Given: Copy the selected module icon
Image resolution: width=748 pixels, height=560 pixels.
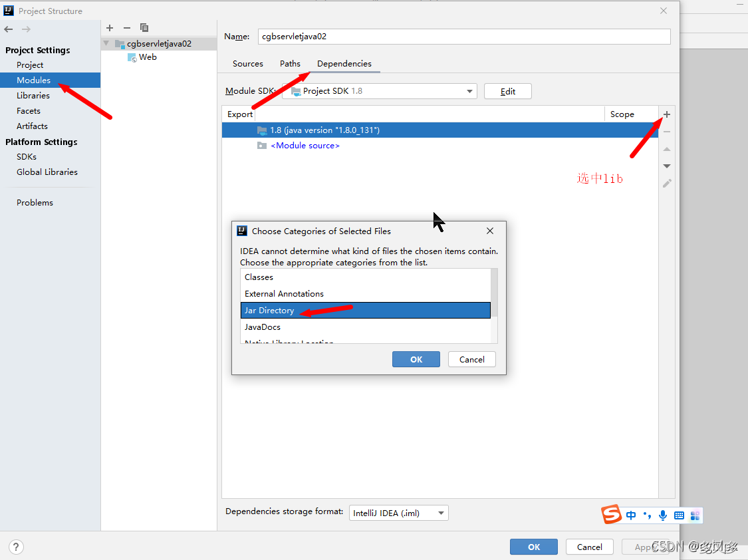Looking at the screenshot, I should pos(144,28).
